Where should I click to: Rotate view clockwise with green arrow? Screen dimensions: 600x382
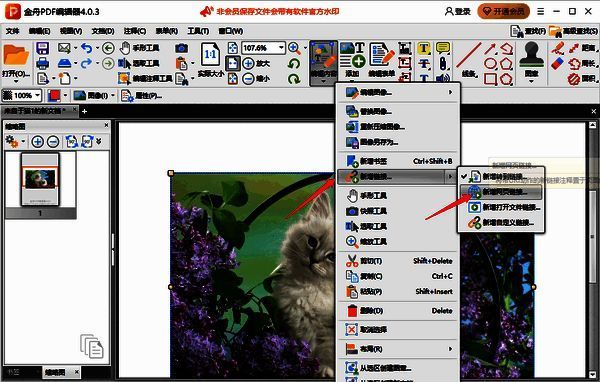point(294,79)
